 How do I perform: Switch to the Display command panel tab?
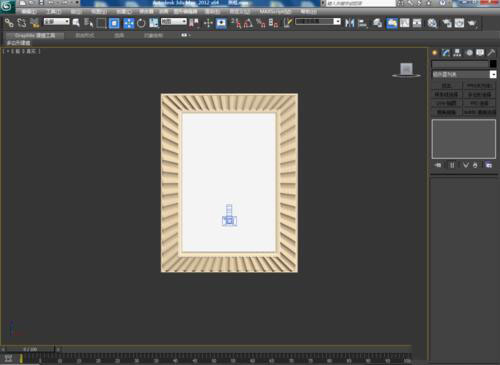[480, 53]
